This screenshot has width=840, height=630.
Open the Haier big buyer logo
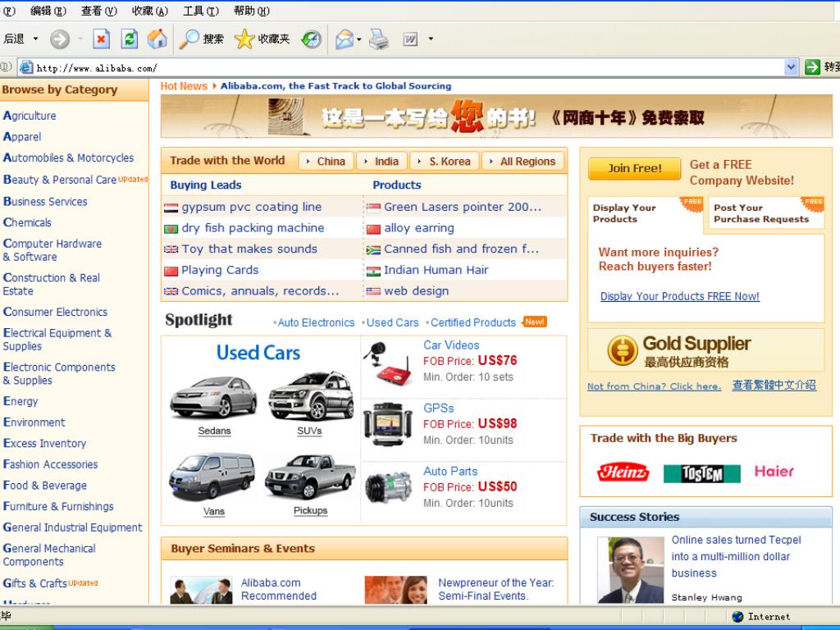[774, 472]
